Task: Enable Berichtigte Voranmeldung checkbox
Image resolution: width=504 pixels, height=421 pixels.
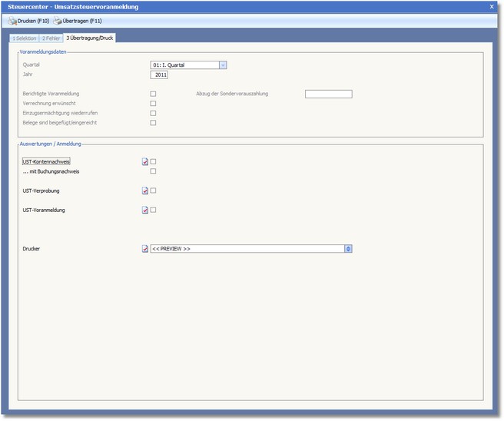Action: coord(154,94)
